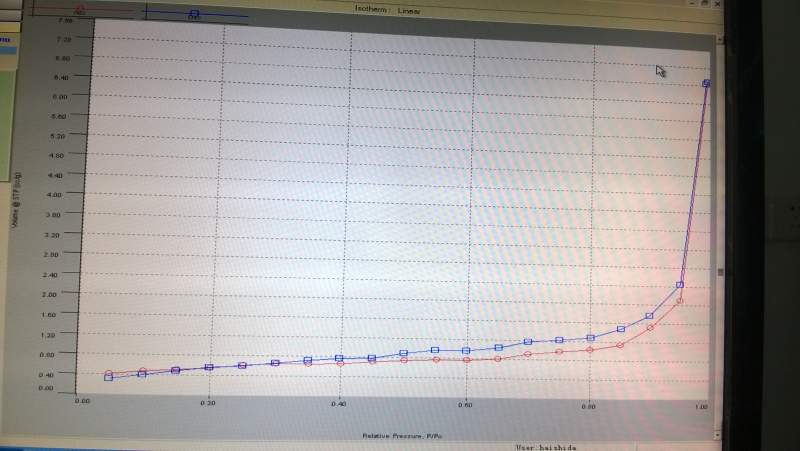The image size is (800, 451).
Task: Click the x-axis tick label "0.60"
Action: pos(465,405)
